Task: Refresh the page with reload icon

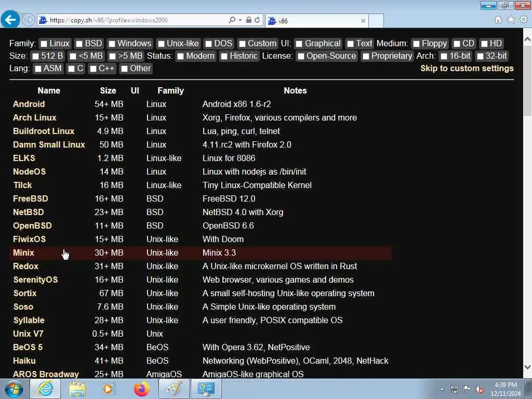Action: pyautogui.click(x=257, y=20)
